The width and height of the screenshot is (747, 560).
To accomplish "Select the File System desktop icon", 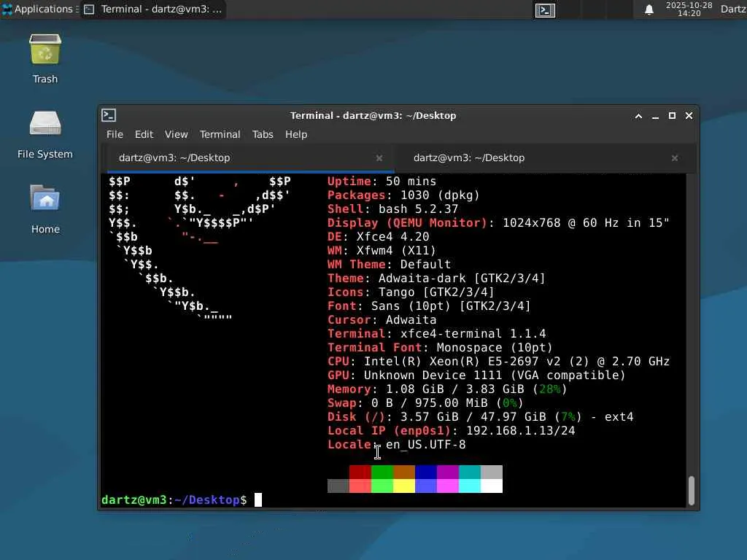I will pyautogui.click(x=45, y=124).
